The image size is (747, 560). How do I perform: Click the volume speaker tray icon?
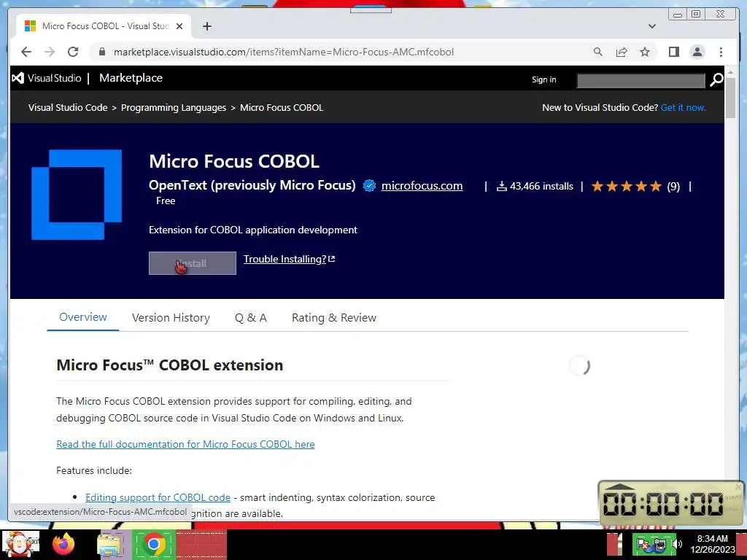coord(677,544)
